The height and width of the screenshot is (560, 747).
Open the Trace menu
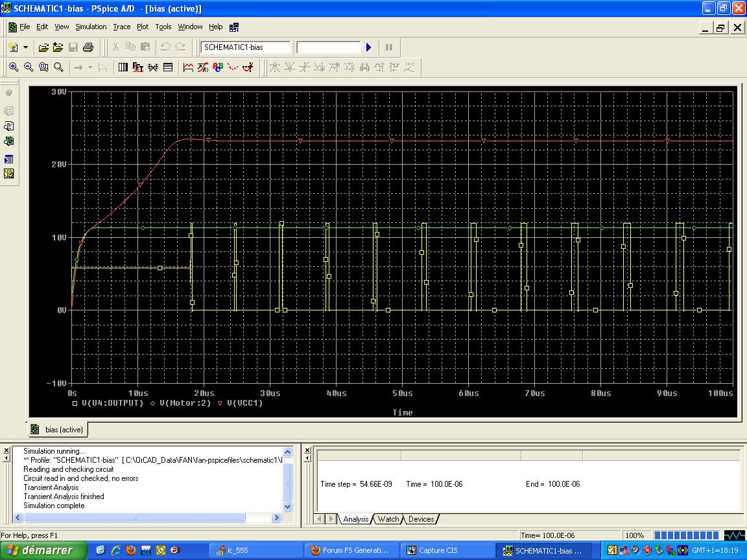pos(121,27)
